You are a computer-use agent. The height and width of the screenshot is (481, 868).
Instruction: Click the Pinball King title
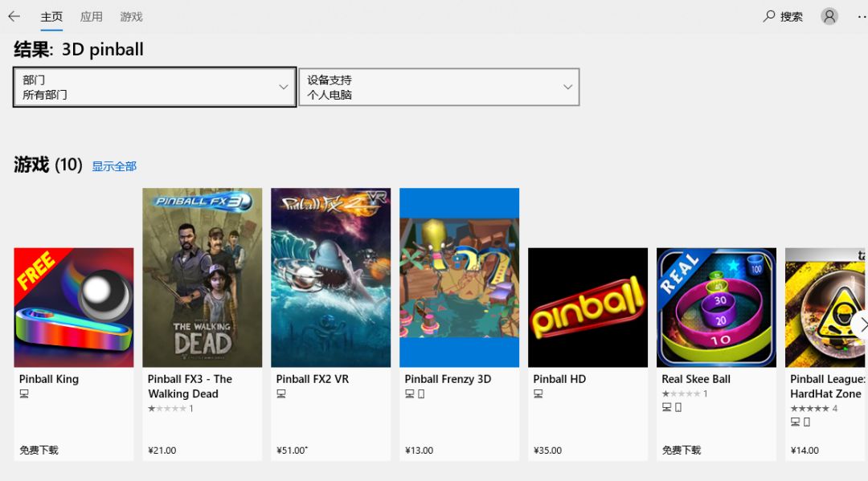[x=49, y=379]
